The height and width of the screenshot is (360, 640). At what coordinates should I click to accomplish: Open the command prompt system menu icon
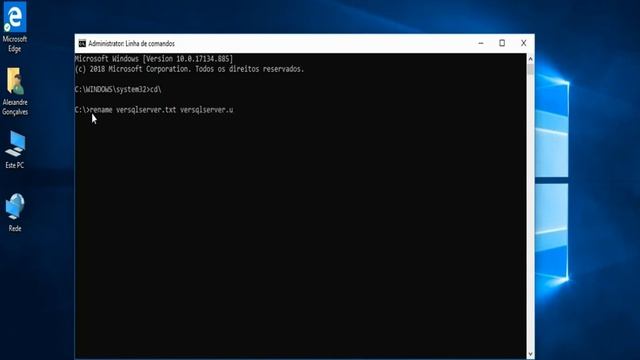(82, 43)
